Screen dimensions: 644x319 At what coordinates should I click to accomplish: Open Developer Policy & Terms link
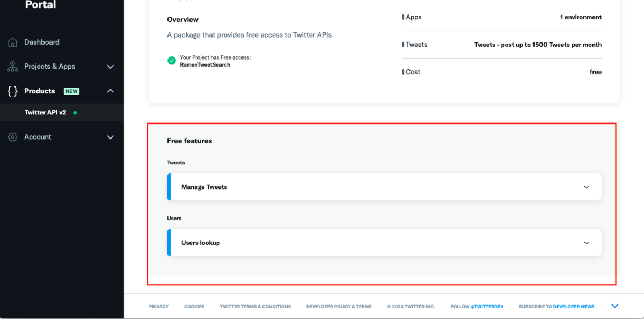(x=339, y=307)
